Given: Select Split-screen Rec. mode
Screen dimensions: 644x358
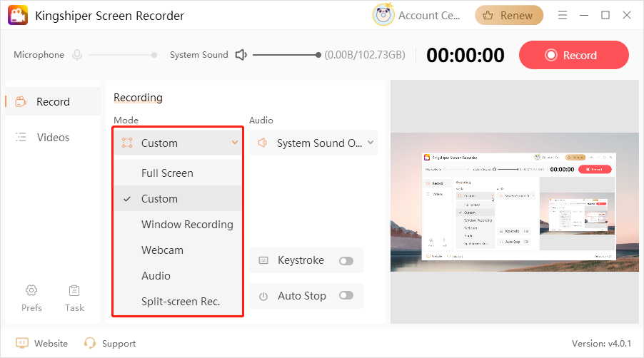Looking at the screenshot, I should coord(178,302).
